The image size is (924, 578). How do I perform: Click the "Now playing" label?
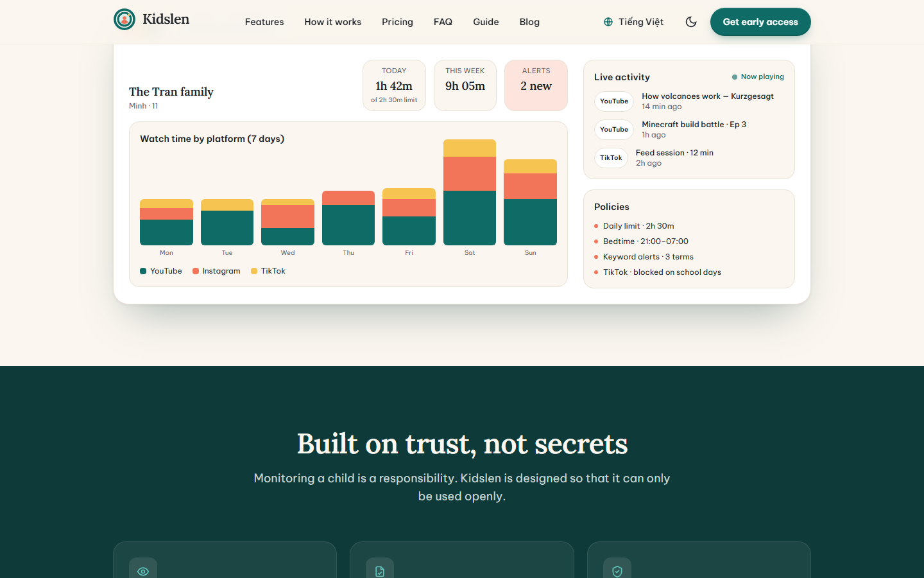[x=762, y=77]
